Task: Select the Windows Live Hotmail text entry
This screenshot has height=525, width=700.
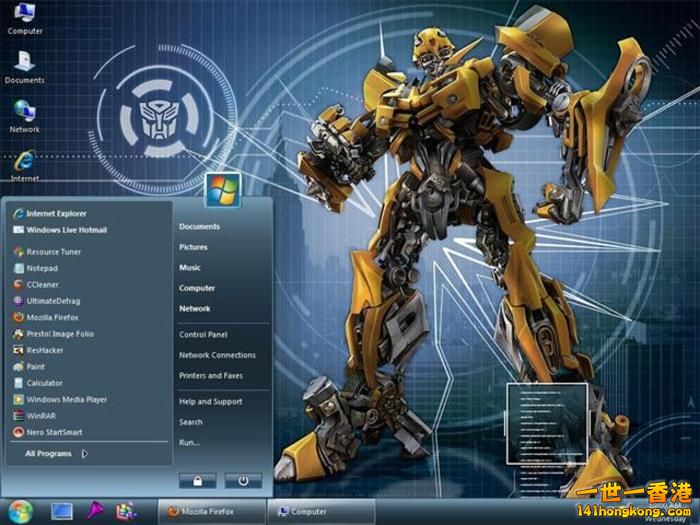Action: 67,230
